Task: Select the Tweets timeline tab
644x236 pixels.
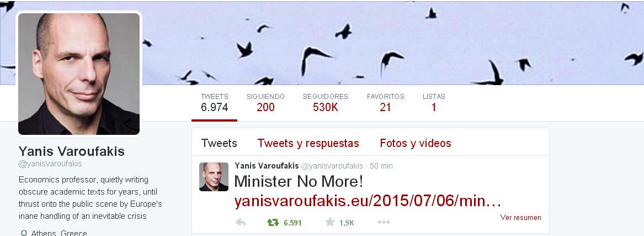Action: click(x=219, y=143)
